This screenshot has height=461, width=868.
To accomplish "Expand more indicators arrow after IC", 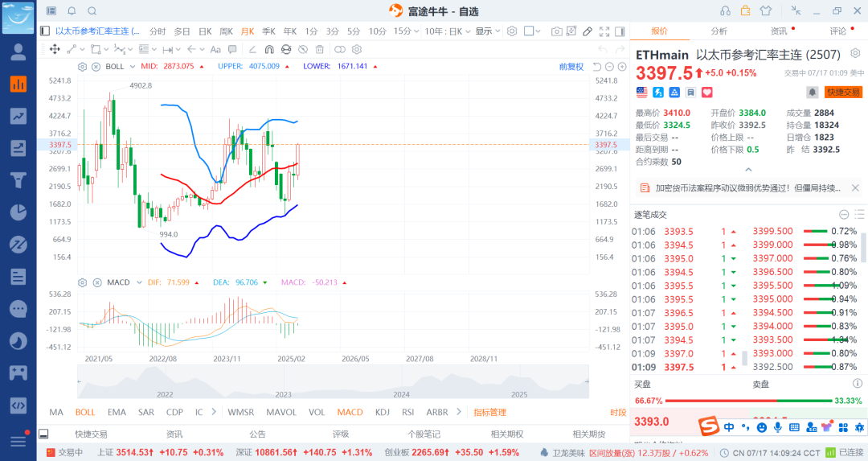I will pyautogui.click(x=214, y=412).
